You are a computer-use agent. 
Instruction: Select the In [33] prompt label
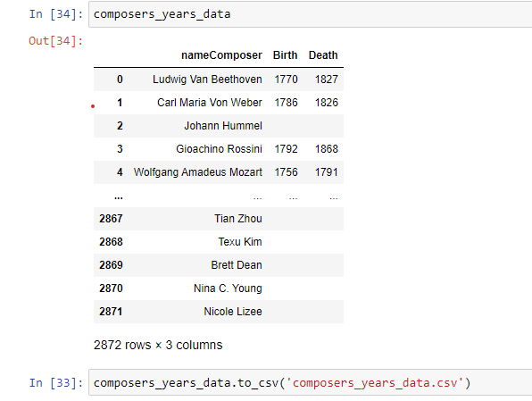(x=56, y=383)
